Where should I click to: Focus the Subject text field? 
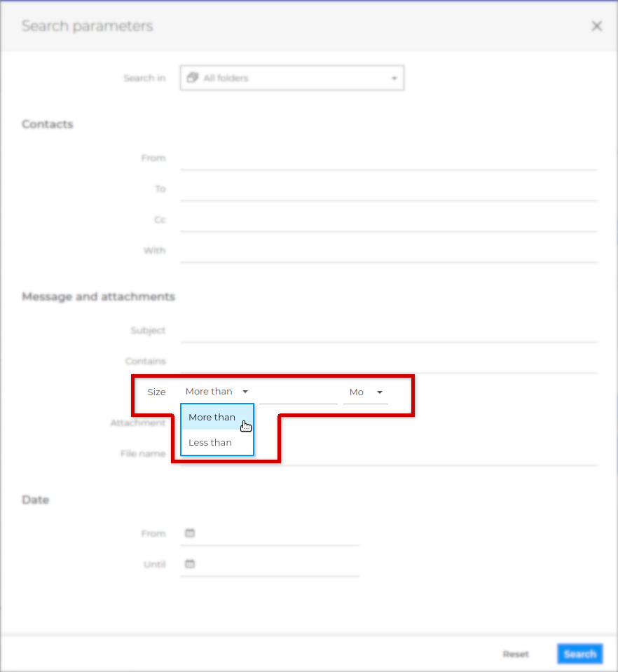tap(388, 331)
